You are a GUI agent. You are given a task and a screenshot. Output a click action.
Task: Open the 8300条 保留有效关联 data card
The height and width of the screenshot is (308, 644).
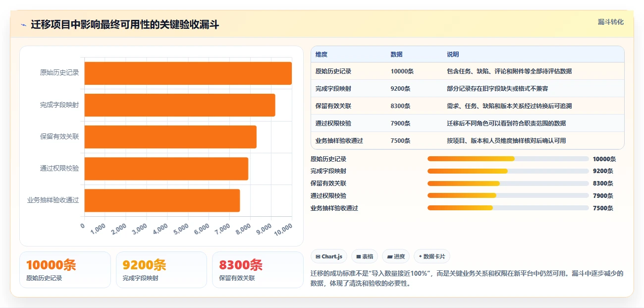(x=258, y=270)
